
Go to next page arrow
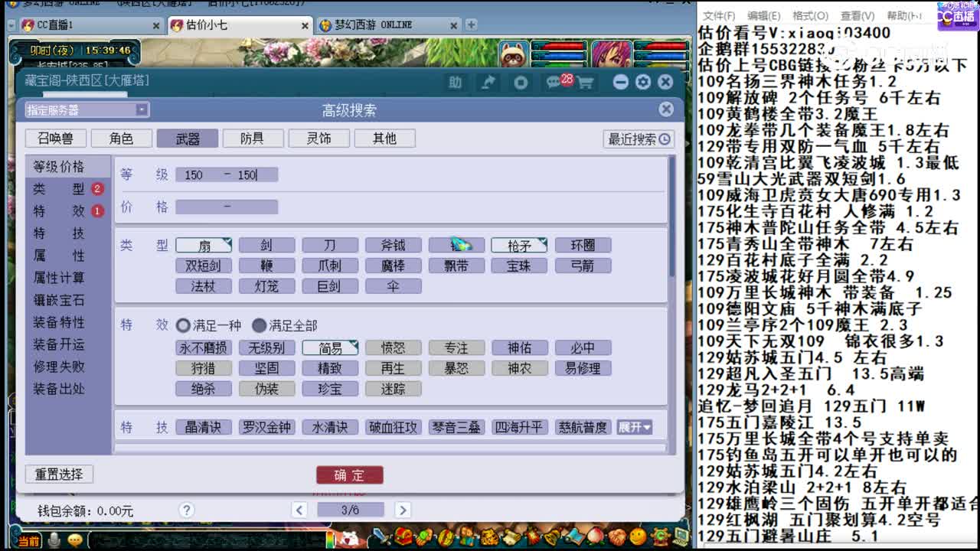click(x=403, y=510)
